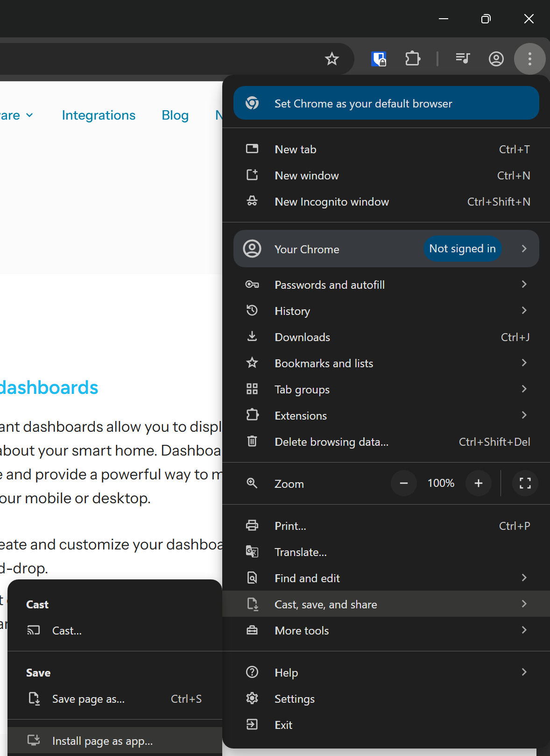The image size is (550, 756).
Task: Enter fullscreen mode using the zoom row icon
Action: click(525, 483)
